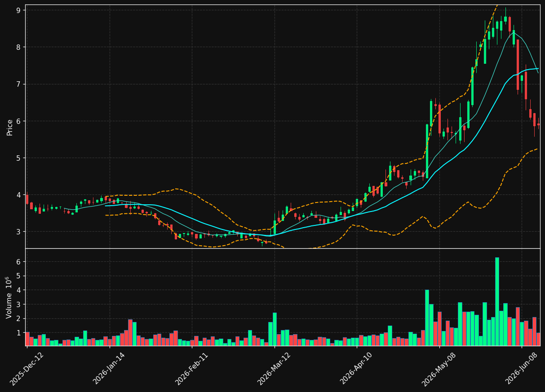Select the tallest green volume bar above 6
The image size is (545, 392).
tap(497, 302)
